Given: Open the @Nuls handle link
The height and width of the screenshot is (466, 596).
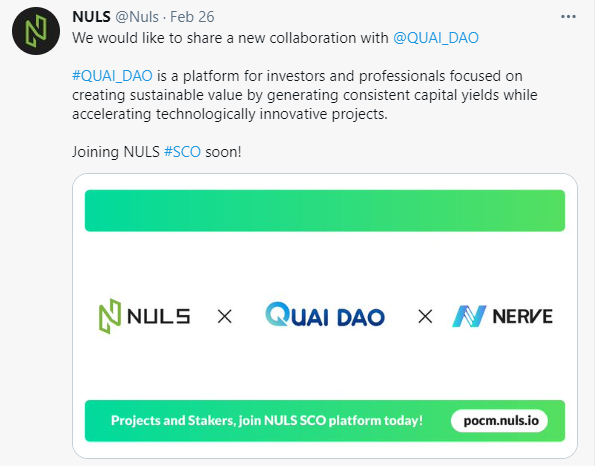Looking at the screenshot, I should pos(137,17).
